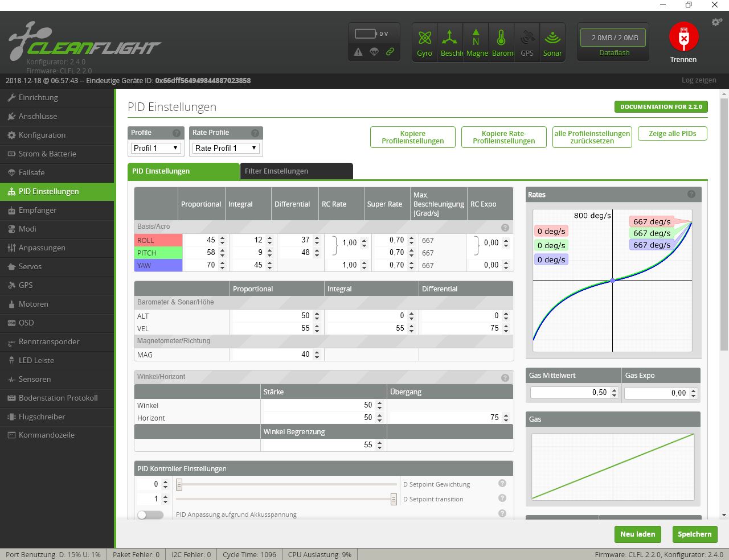The width and height of the screenshot is (729, 560).
Task: Click help icon in Rates panel
Action: [x=691, y=194]
